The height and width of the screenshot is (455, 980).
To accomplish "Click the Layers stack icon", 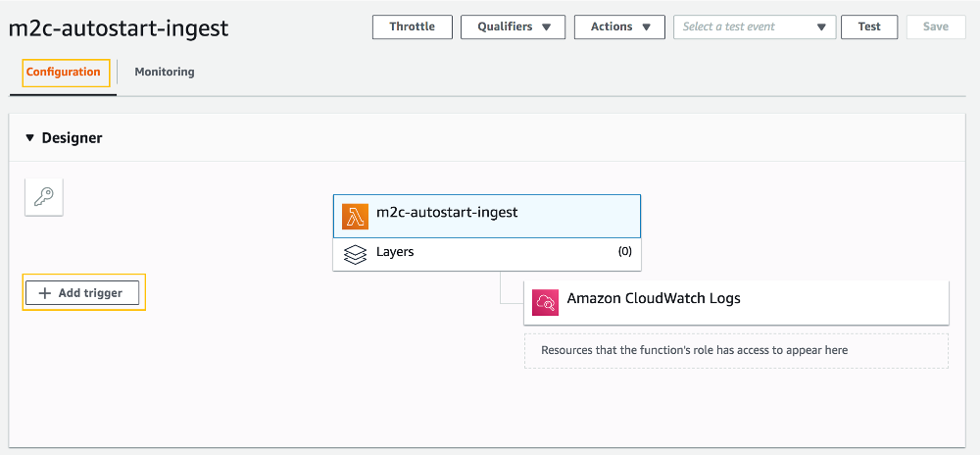I will tap(355, 255).
